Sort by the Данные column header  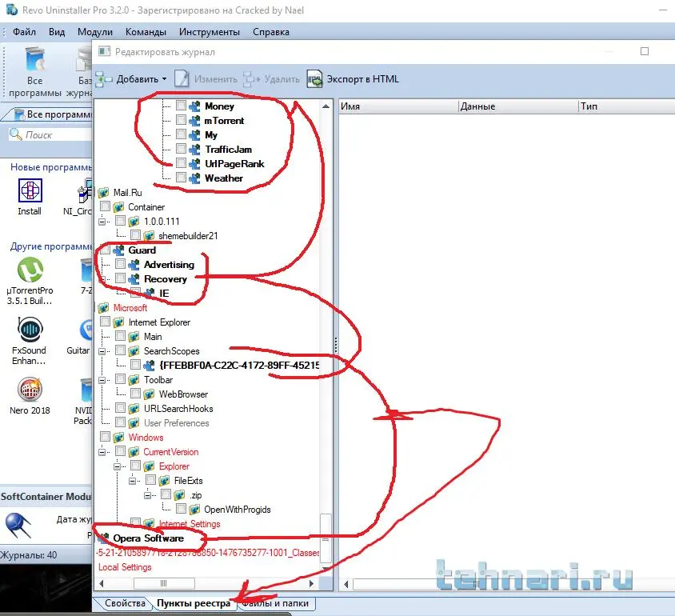[x=518, y=106]
